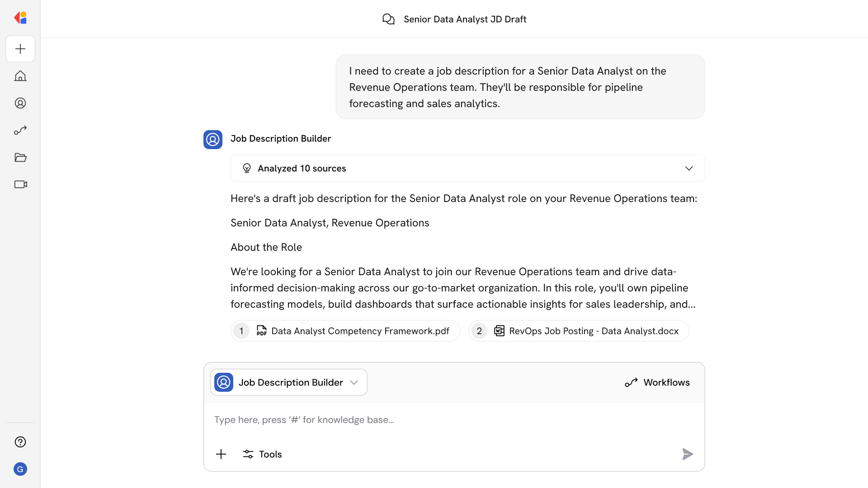The width and height of the screenshot is (868, 488).
Task: Click the Senior Data Analyst JD Draft title
Action: (x=465, y=19)
